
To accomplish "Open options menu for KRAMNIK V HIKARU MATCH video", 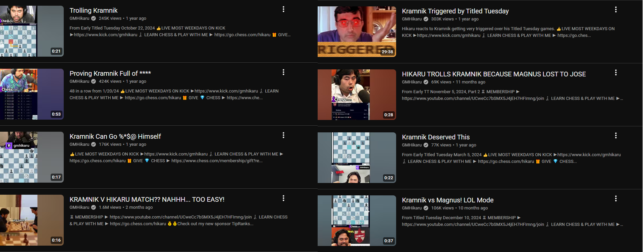I will pyautogui.click(x=283, y=198).
